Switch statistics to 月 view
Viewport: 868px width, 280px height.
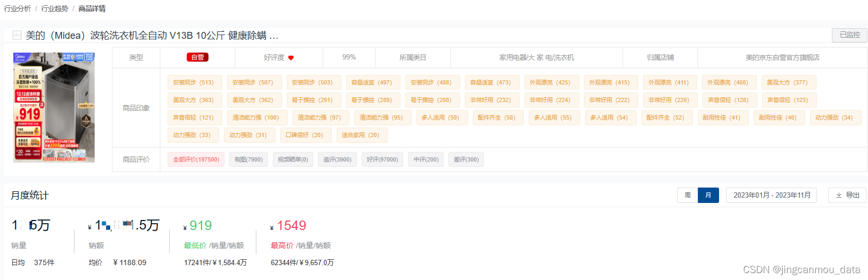pyautogui.click(x=708, y=195)
